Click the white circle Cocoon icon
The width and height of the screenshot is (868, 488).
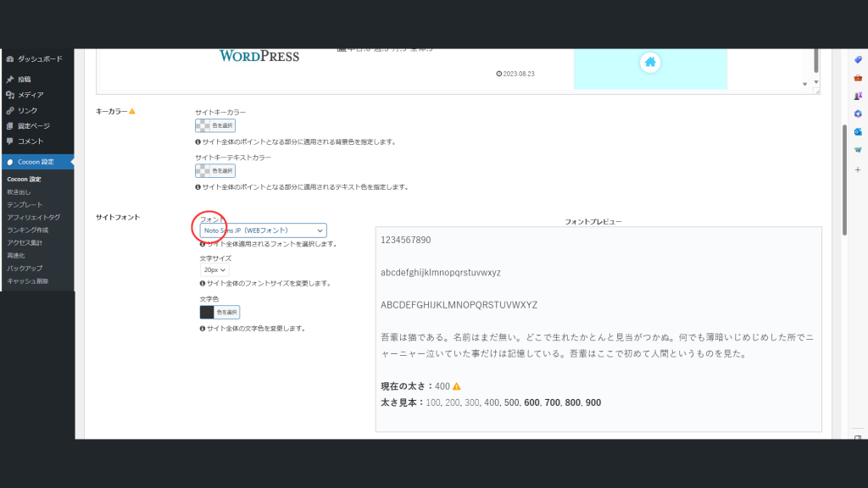10,162
